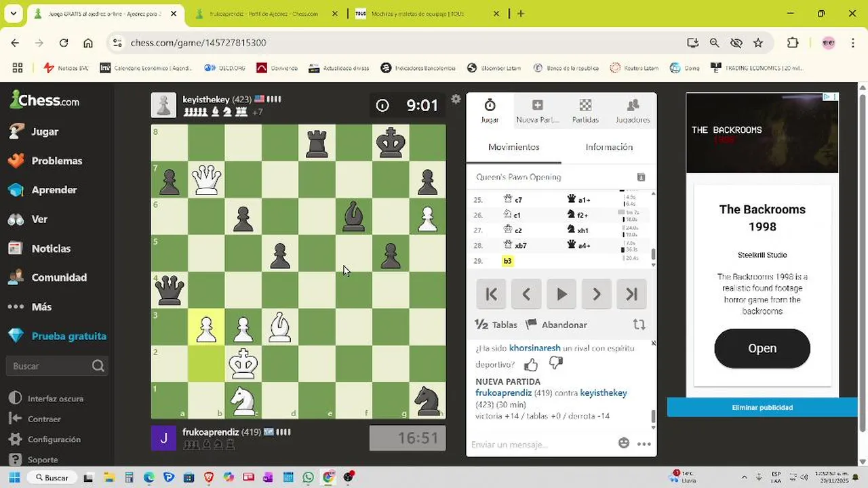
Task: Play moves with the play button
Action: click(561, 294)
